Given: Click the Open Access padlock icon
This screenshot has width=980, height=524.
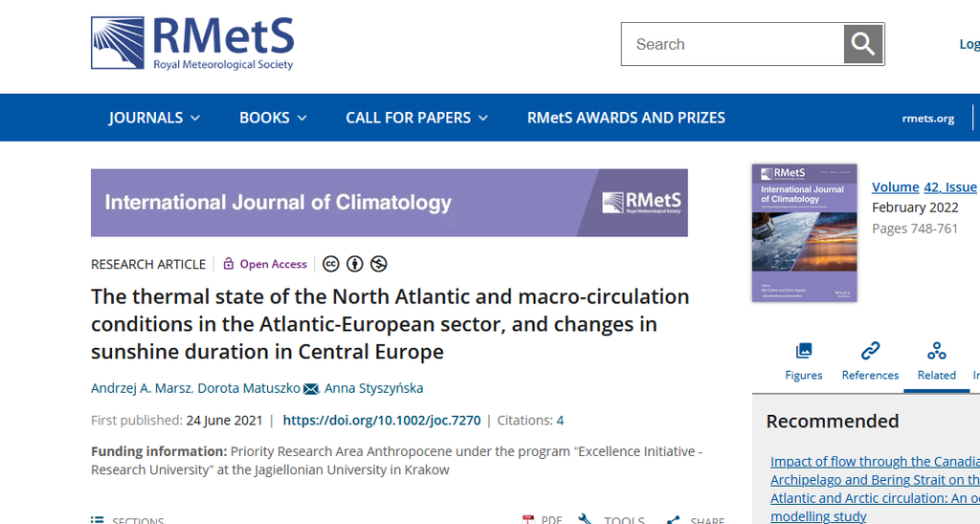Looking at the screenshot, I should [229, 264].
